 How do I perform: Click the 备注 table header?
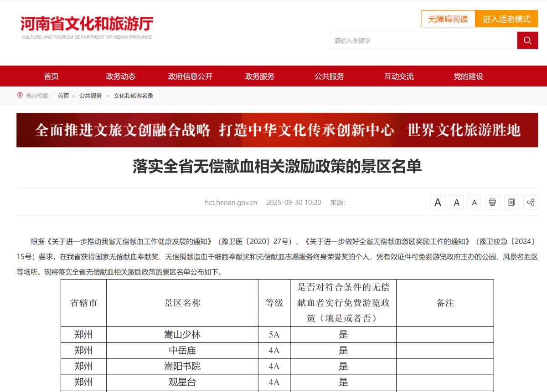(x=445, y=303)
